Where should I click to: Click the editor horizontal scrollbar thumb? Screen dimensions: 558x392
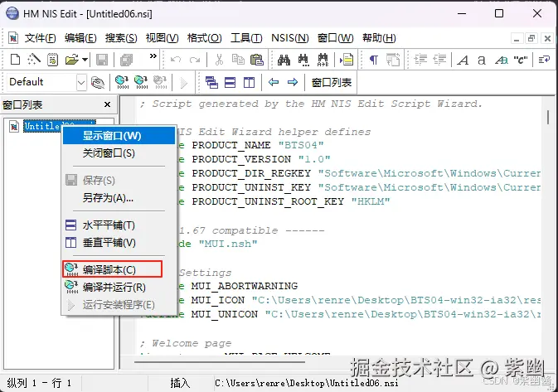coord(219,362)
